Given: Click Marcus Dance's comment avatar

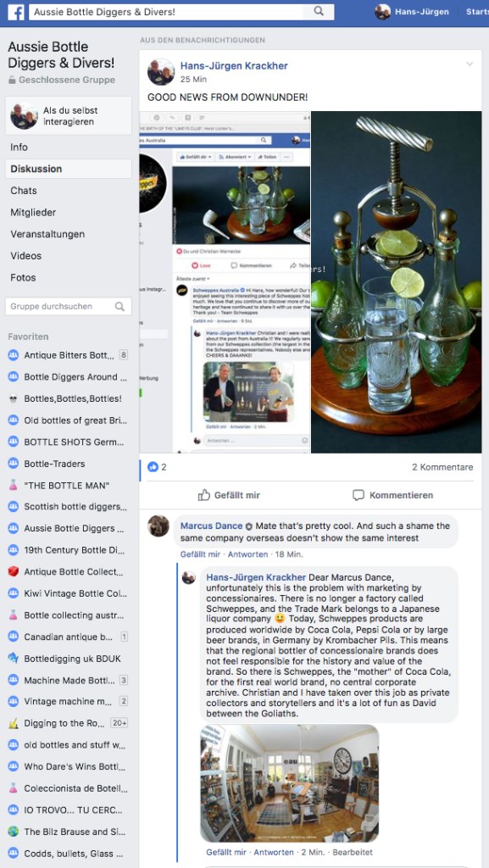Looking at the screenshot, I should 158,526.
